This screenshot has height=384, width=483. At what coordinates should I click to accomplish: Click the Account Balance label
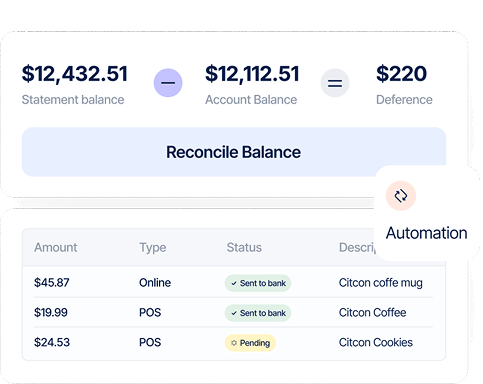251,100
